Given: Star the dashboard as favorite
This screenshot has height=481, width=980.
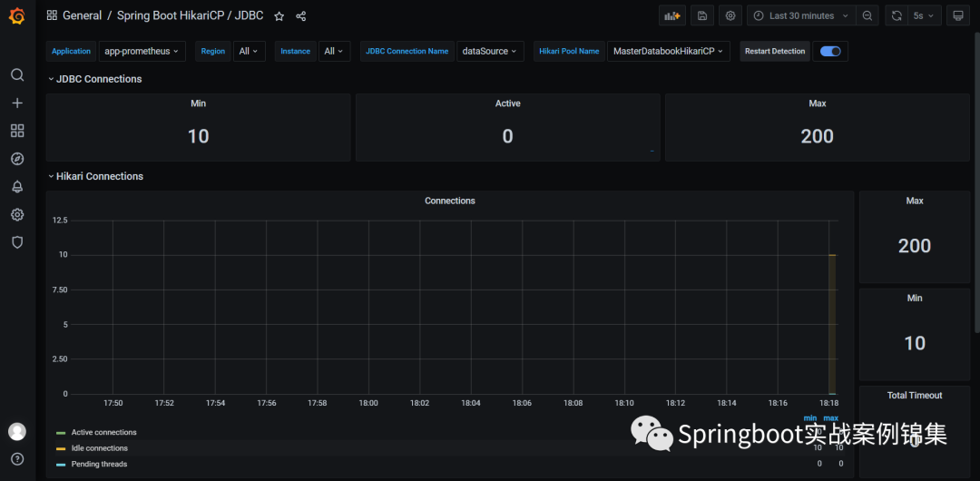Looking at the screenshot, I should pyautogui.click(x=279, y=16).
